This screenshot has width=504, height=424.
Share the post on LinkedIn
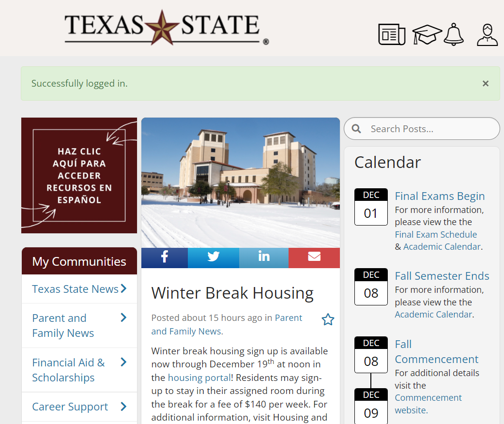pyautogui.click(x=264, y=257)
